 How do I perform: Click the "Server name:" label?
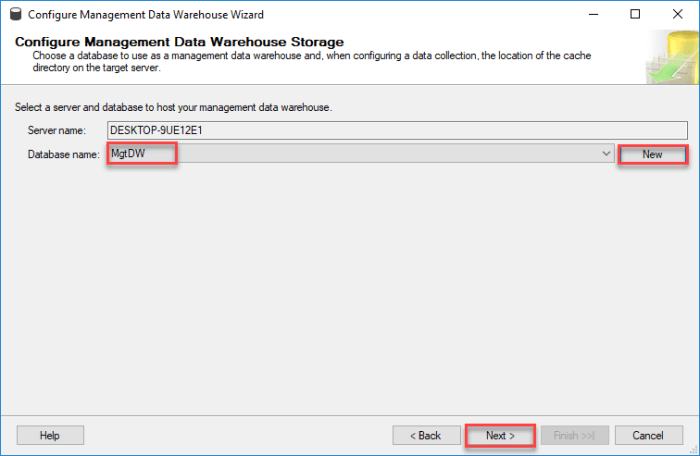(57, 130)
